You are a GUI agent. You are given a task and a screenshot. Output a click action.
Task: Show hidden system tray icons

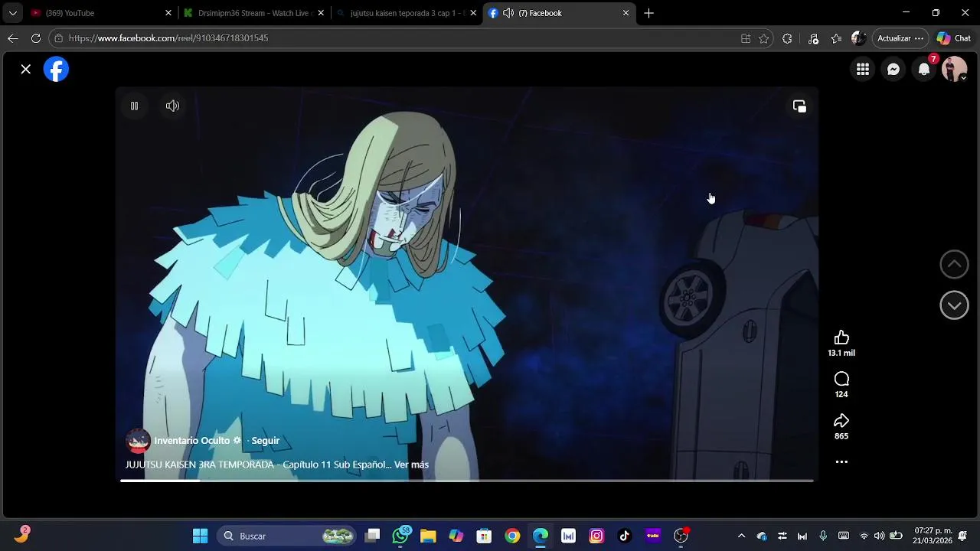point(741,536)
